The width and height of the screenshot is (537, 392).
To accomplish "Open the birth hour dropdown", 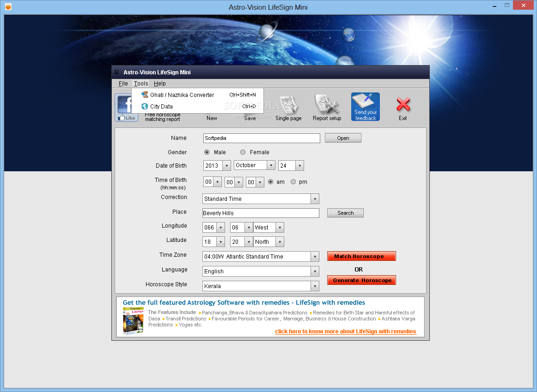I will tap(218, 182).
